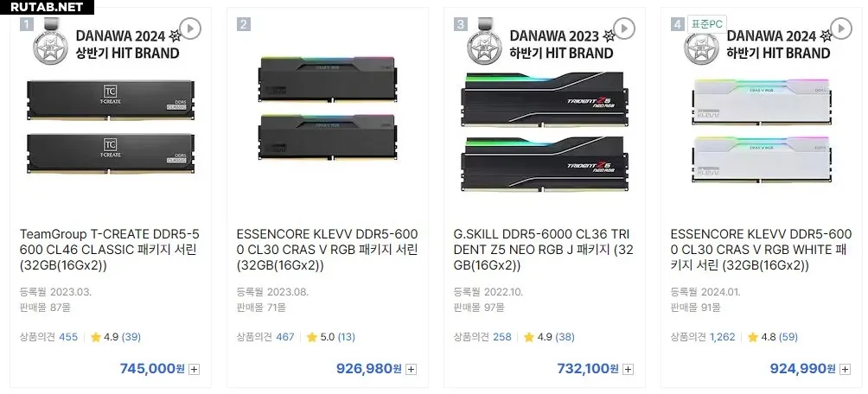The image size is (868, 394).
Task: Expand price options beside 732,100원
Action: point(628,369)
